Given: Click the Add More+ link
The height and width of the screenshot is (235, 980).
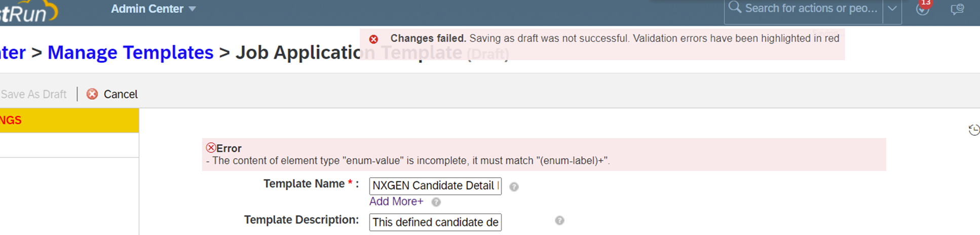Looking at the screenshot, I should click(x=396, y=202).
